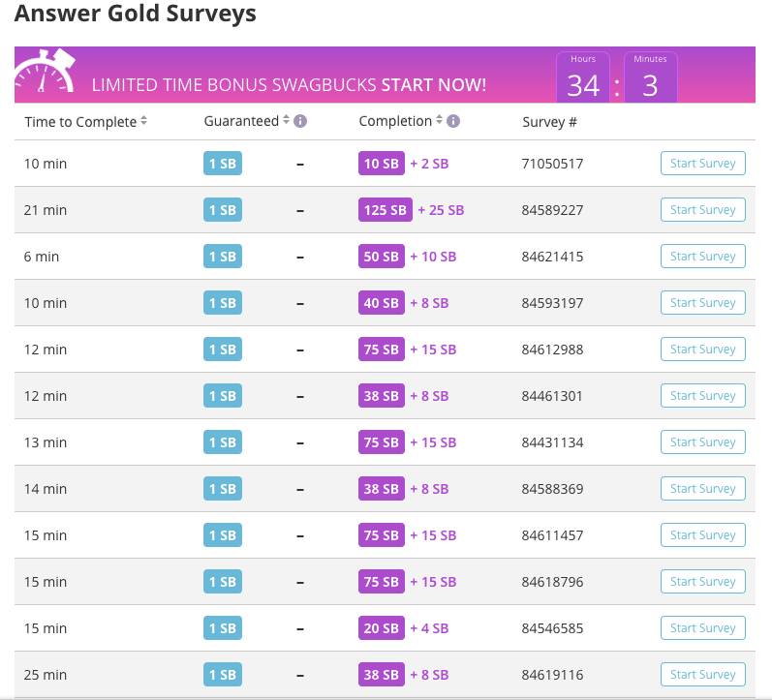The image size is (772, 700).
Task: Click the stopwatch icon in the bonus banner
Action: pyautogui.click(x=45, y=72)
